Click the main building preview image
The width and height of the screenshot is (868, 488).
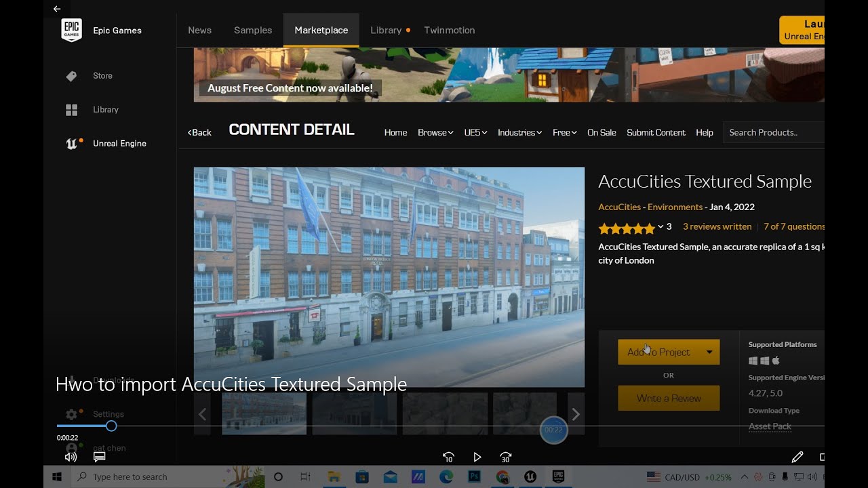click(389, 277)
